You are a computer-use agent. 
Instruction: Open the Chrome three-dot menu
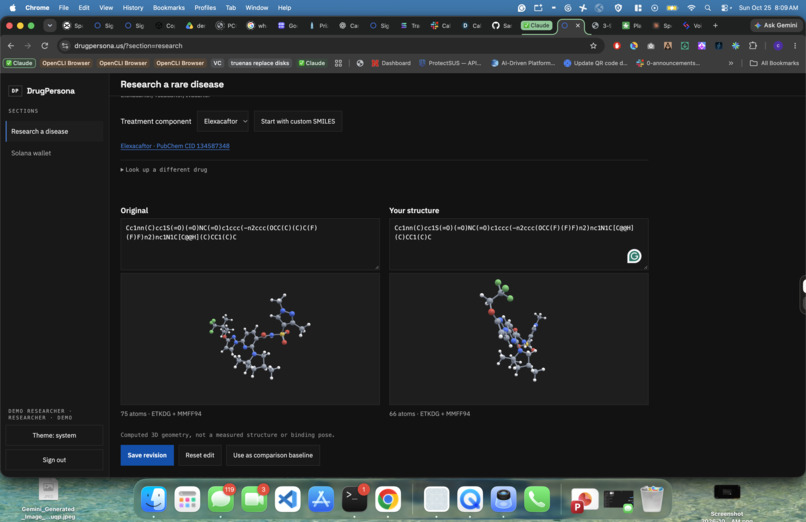(795, 46)
